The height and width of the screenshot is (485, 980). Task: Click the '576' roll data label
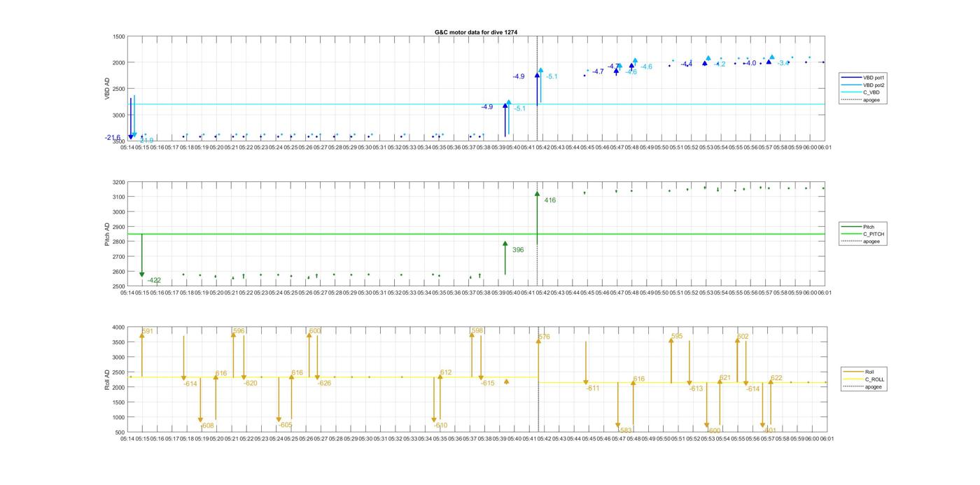(x=544, y=337)
